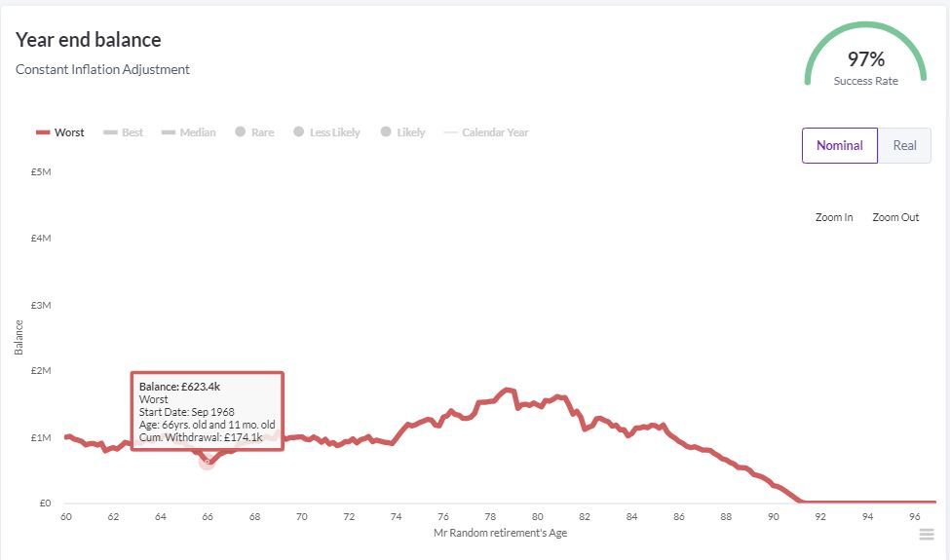Click the Zoom In button
Screen dimensions: 950x560
pos(834,217)
